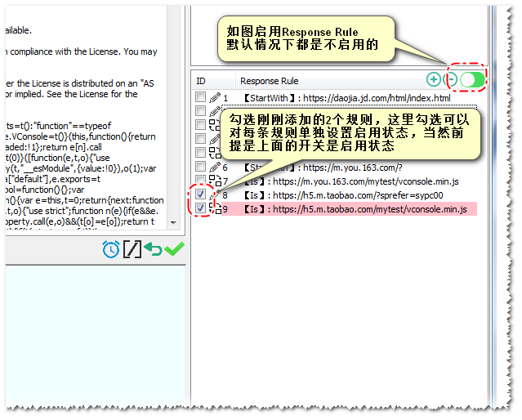Click rule number 9 in the ID column
Viewport: 522px width, 420px height.
point(225,209)
